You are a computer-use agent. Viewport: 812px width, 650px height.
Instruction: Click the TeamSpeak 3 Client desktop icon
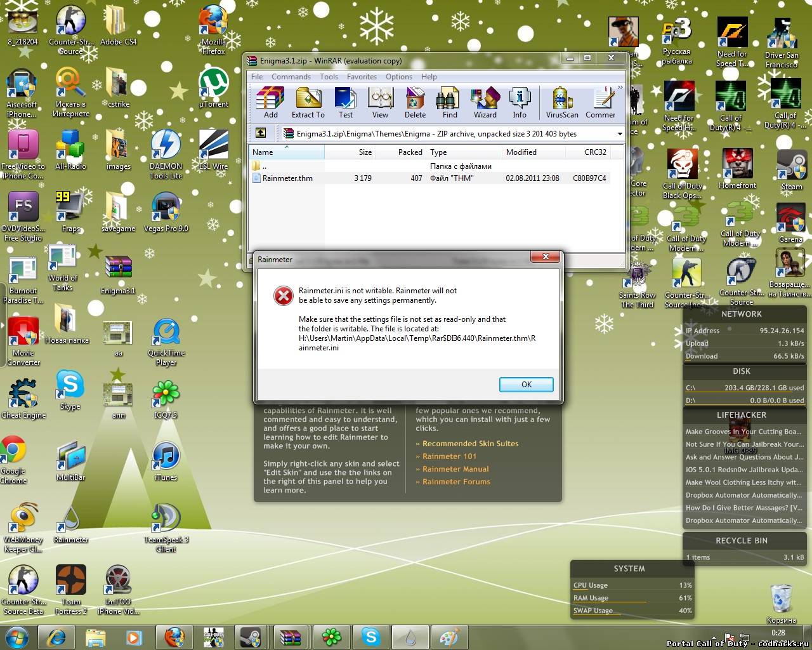[166, 527]
